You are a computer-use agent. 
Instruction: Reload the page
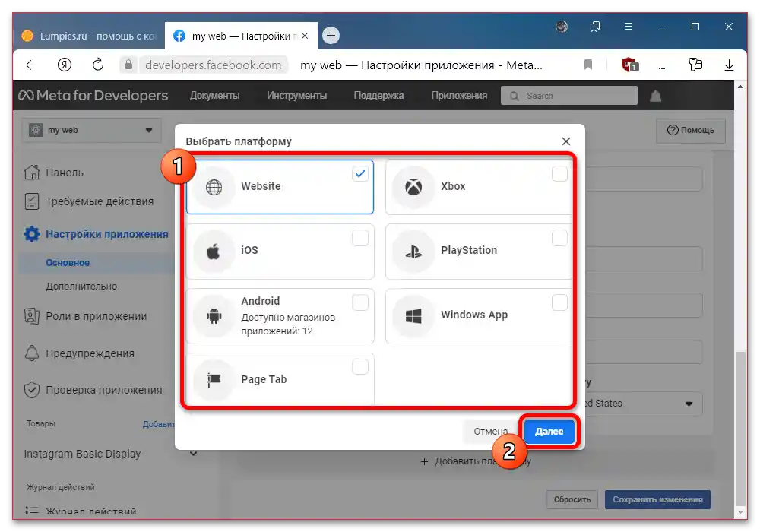(x=98, y=65)
